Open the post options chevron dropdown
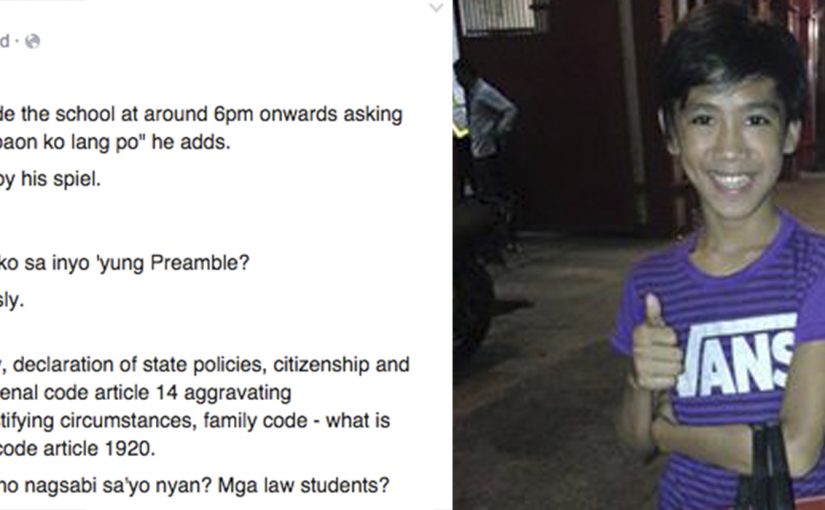The height and width of the screenshot is (510, 825). tap(436, 7)
